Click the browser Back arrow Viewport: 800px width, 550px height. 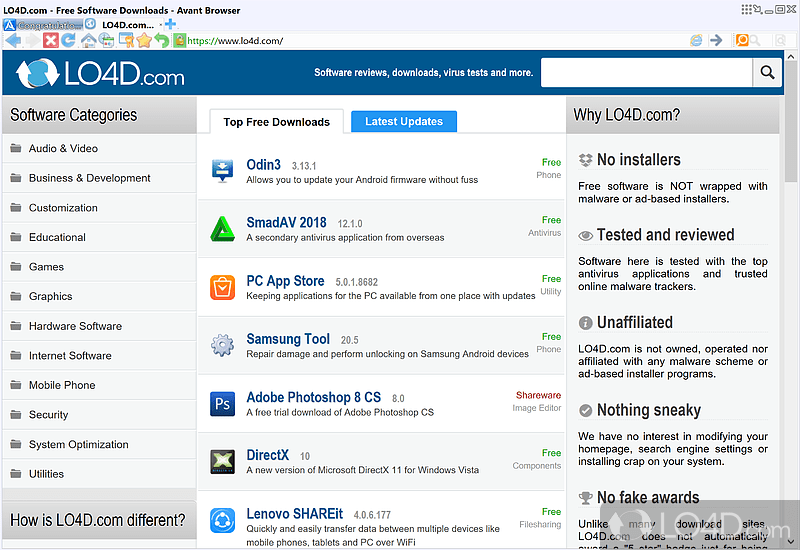[x=13, y=40]
